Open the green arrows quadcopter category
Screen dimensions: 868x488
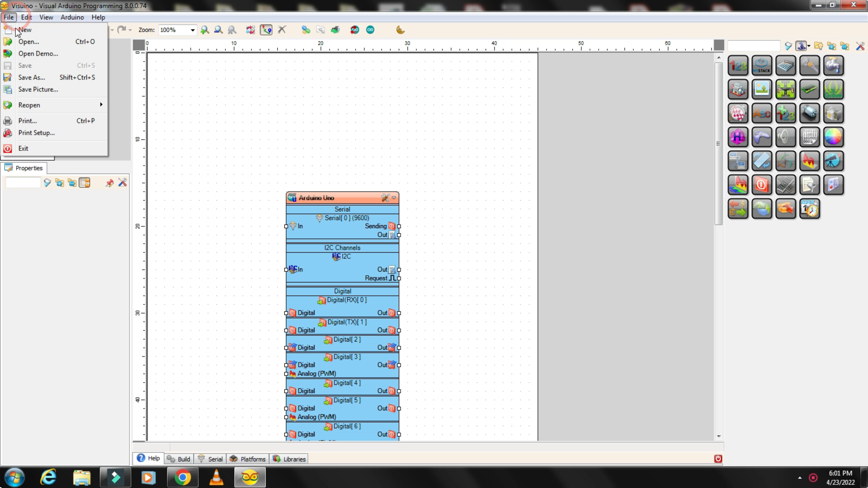click(x=786, y=89)
